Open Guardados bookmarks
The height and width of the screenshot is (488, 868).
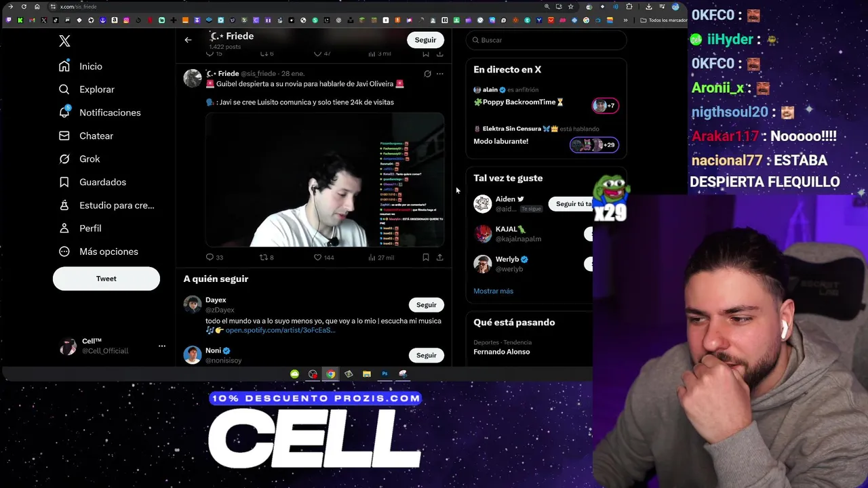tap(92, 182)
